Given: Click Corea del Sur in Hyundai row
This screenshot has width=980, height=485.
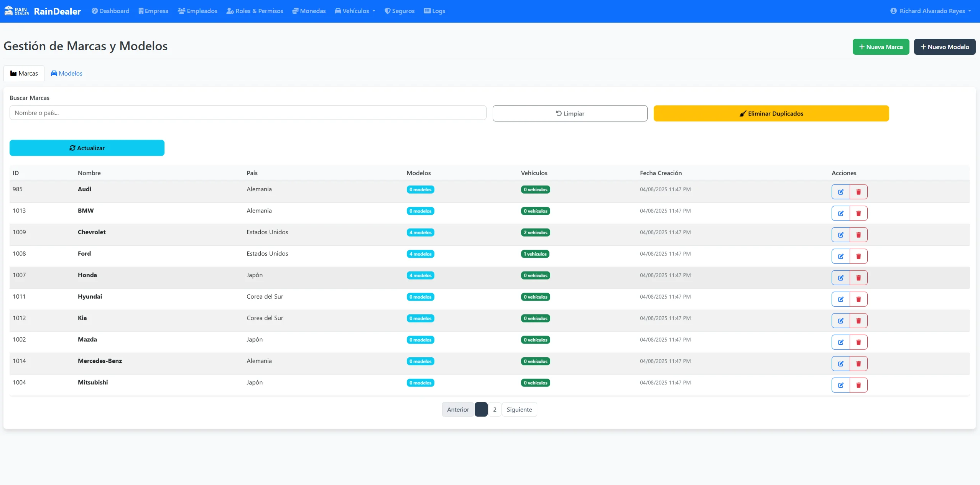Looking at the screenshot, I should [265, 296].
